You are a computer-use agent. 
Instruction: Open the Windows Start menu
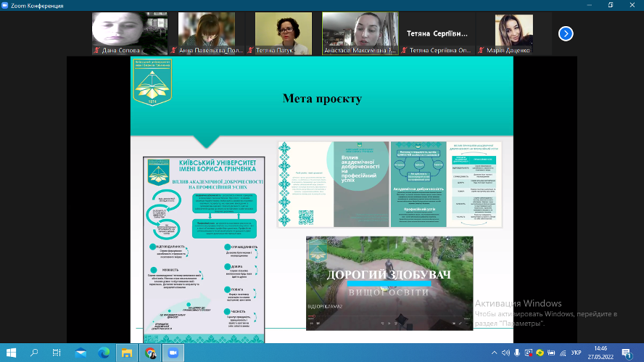11,353
